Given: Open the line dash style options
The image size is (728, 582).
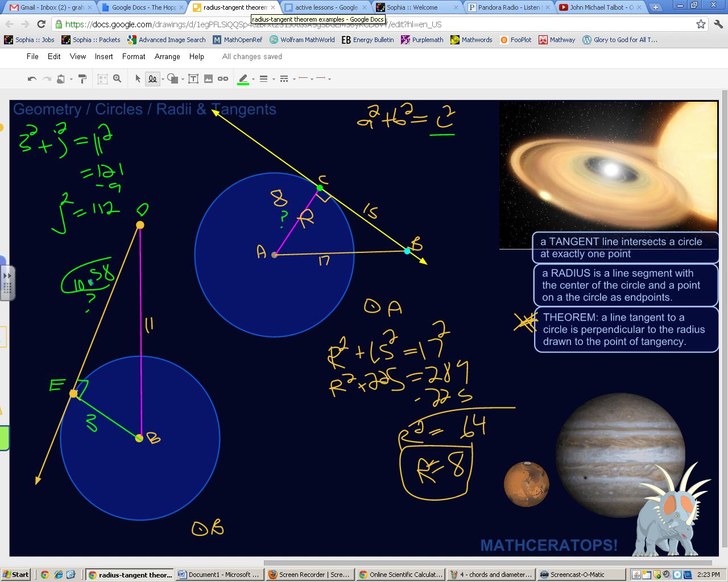Looking at the screenshot, I should [284, 79].
